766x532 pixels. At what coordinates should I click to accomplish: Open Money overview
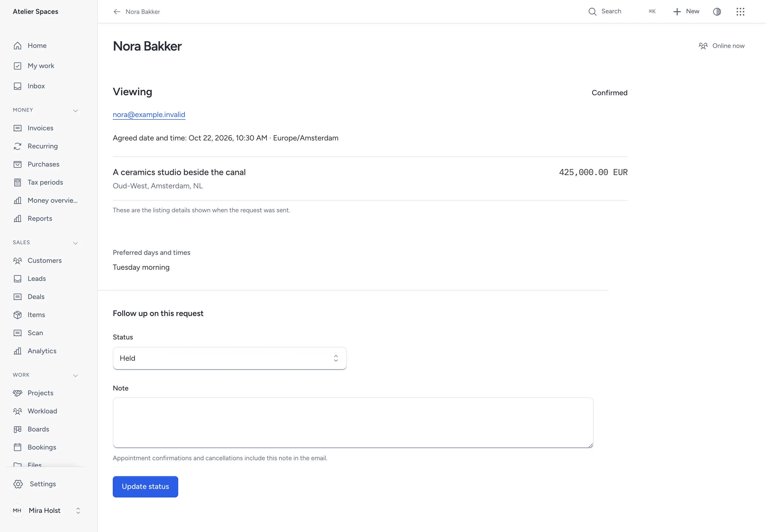(52, 201)
